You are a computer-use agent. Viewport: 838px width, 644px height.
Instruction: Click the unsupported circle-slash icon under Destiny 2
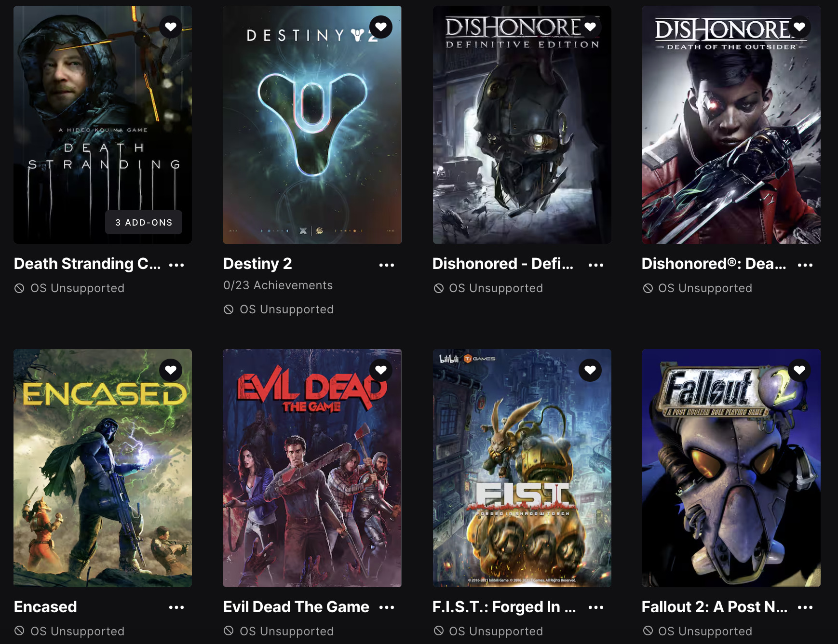tap(229, 309)
